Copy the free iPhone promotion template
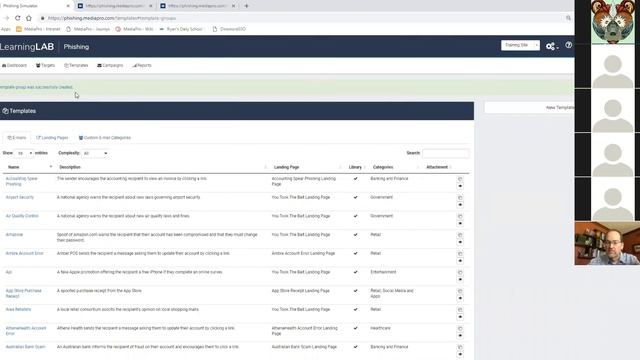640x360 pixels. pyautogui.click(x=460, y=273)
